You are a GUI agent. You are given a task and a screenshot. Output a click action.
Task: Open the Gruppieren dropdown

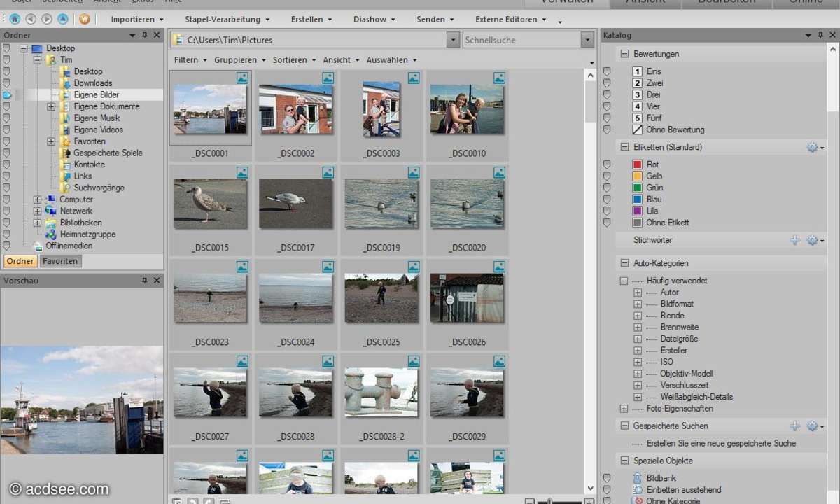coord(240,60)
